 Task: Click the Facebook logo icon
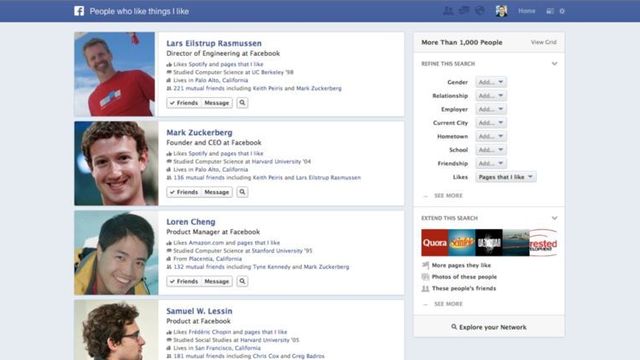point(79,11)
